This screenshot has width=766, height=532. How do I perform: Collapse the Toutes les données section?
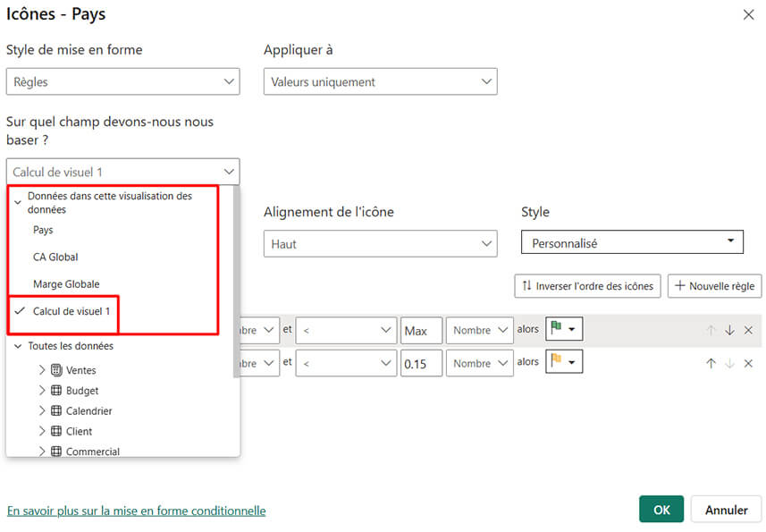[x=18, y=347]
